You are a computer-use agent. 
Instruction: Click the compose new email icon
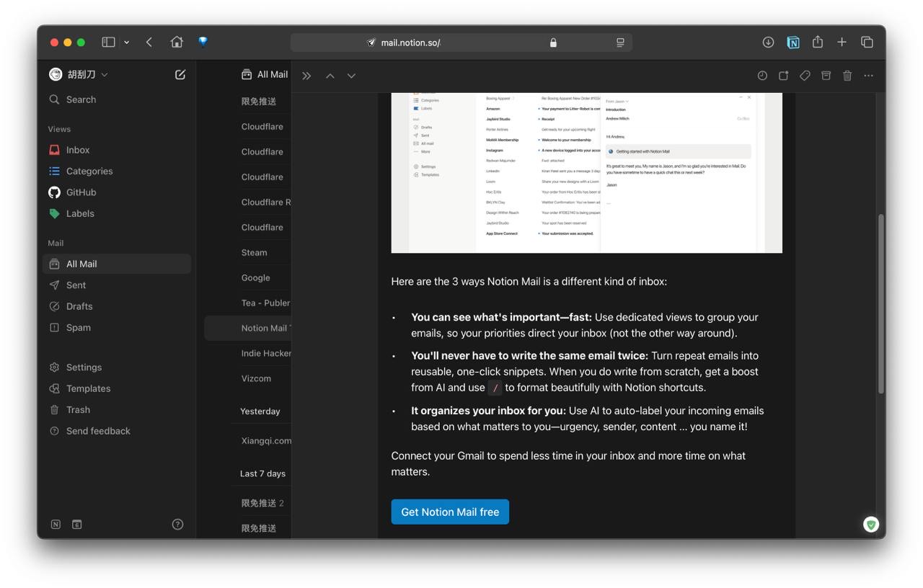180,74
